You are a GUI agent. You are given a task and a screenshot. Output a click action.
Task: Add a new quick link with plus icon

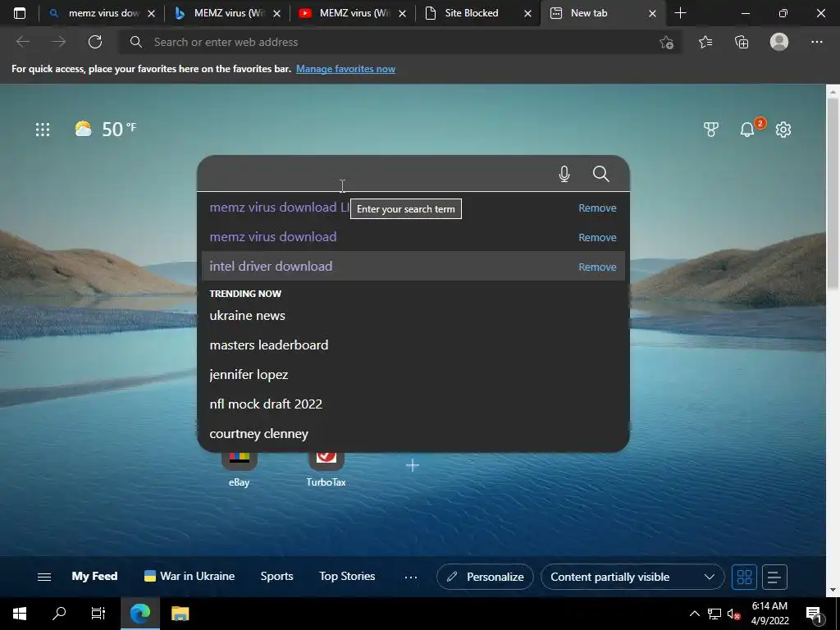(413, 466)
